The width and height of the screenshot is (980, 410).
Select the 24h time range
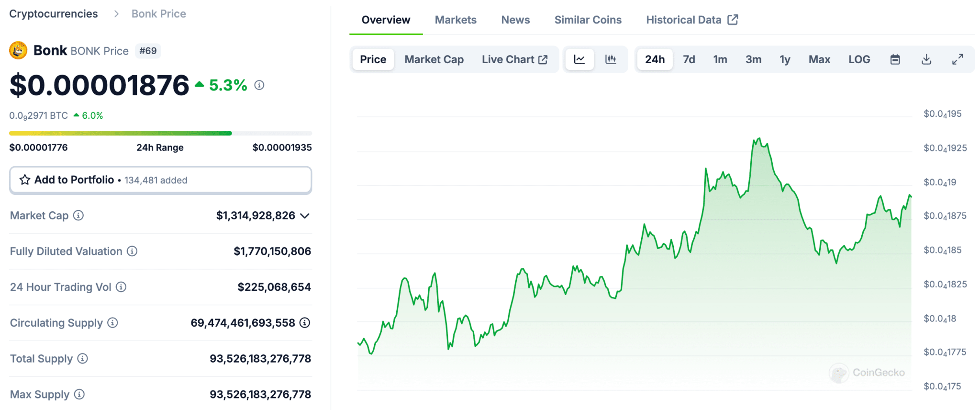pyautogui.click(x=655, y=59)
